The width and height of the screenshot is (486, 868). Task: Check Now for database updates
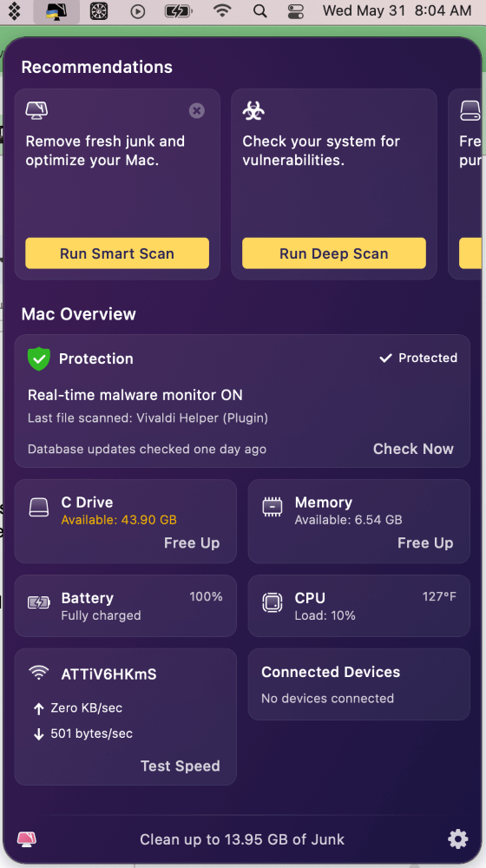413,449
